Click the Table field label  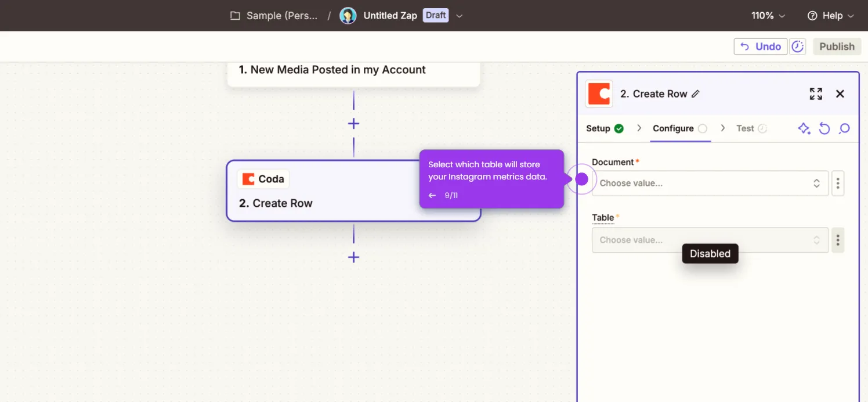click(x=603, y=218)
